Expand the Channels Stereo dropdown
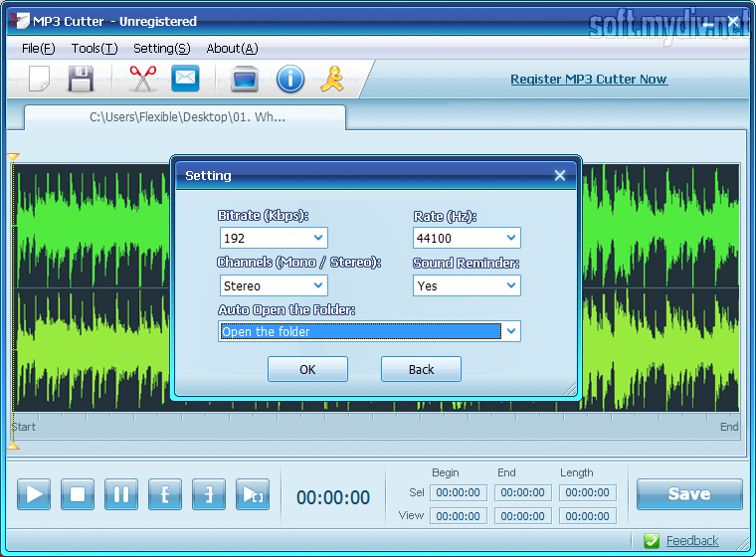The height and width of the screenshot is (557, 756). [274, 285]
